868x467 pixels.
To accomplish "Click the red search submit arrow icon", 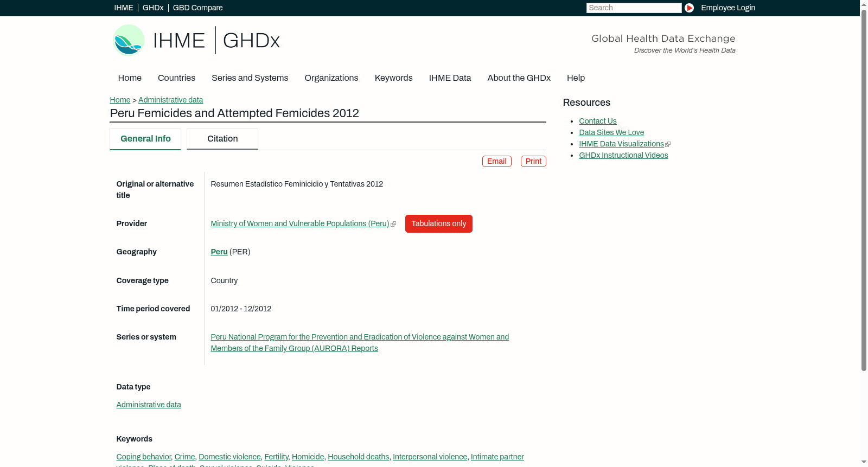I will tap(689, 8).
